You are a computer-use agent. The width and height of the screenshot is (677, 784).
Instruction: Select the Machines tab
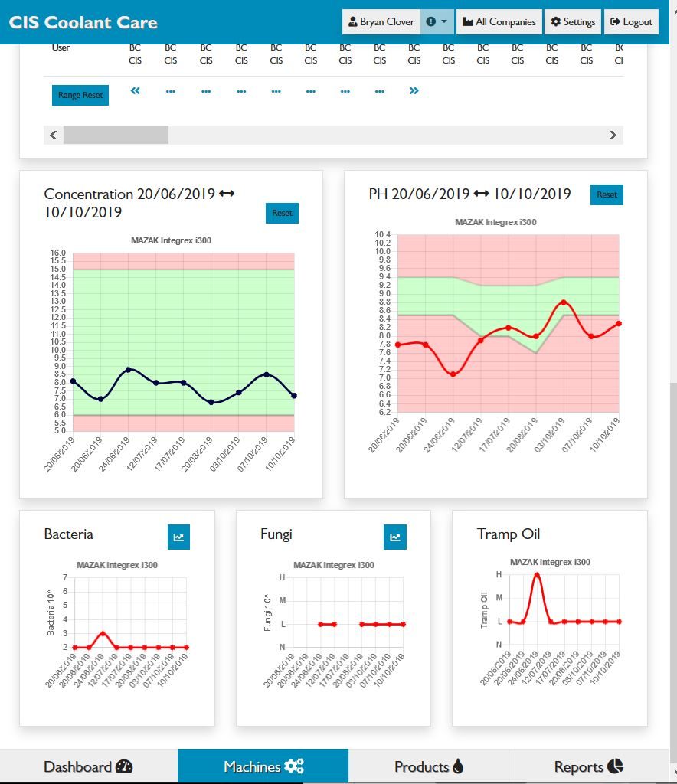point(263,766)
